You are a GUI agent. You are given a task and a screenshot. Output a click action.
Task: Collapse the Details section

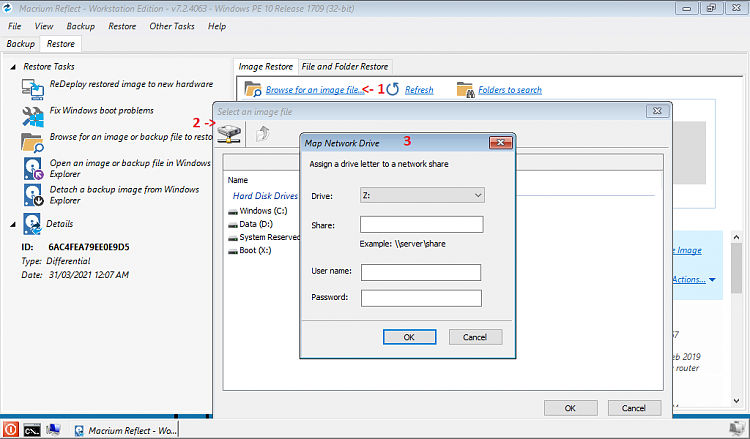pos(13,224)
